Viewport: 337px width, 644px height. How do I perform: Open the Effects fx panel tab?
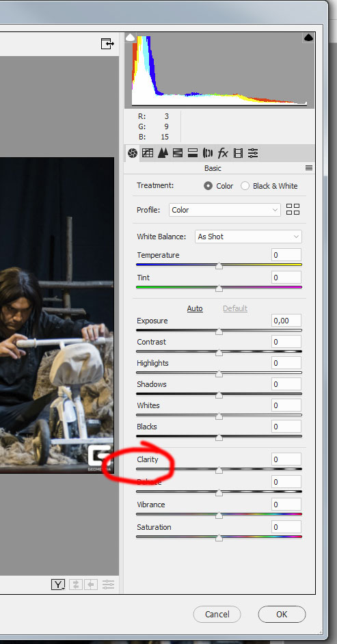(223, 153)
